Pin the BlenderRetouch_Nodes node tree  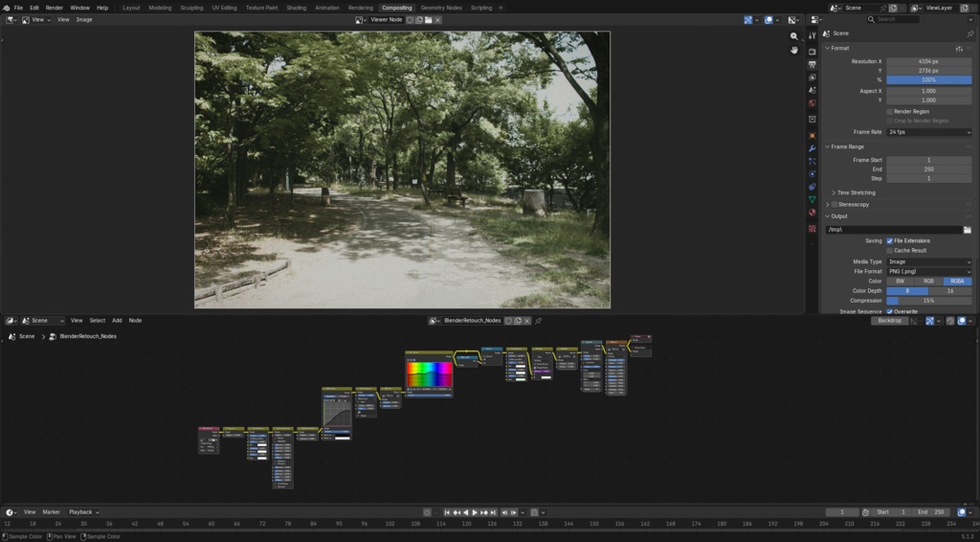(538, 321)
